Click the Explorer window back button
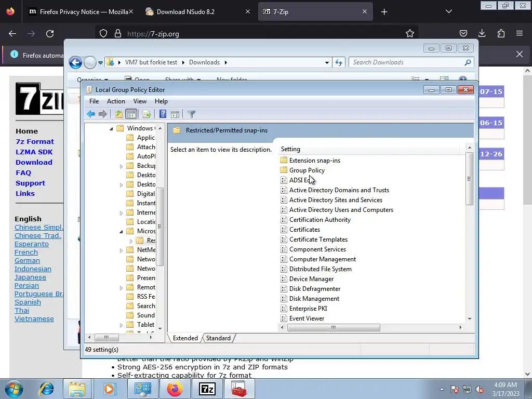The width and height of the screenshot is (532, 399). click(75, 62)
